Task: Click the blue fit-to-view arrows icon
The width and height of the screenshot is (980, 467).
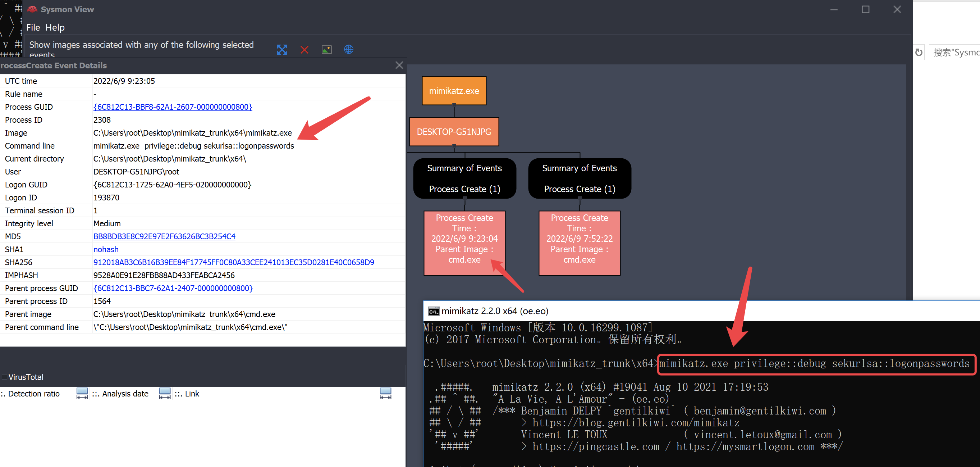Action: [282, 50]
